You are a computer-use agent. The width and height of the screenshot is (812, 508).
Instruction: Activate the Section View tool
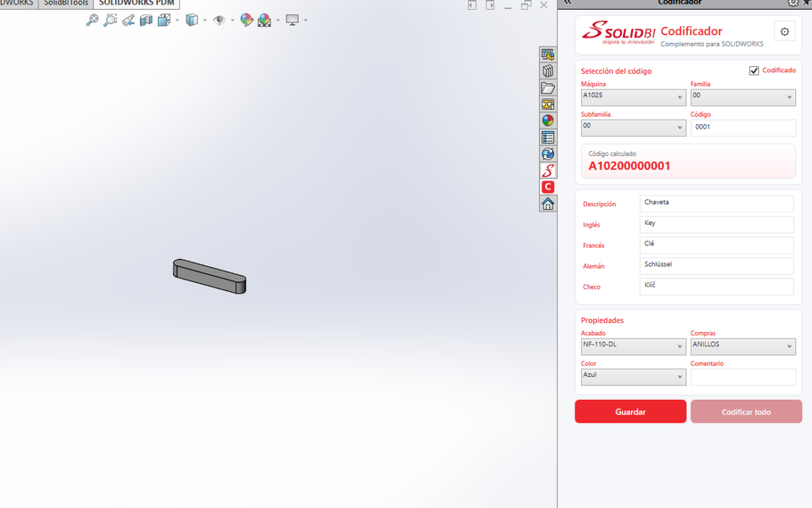tap(146, 20)
